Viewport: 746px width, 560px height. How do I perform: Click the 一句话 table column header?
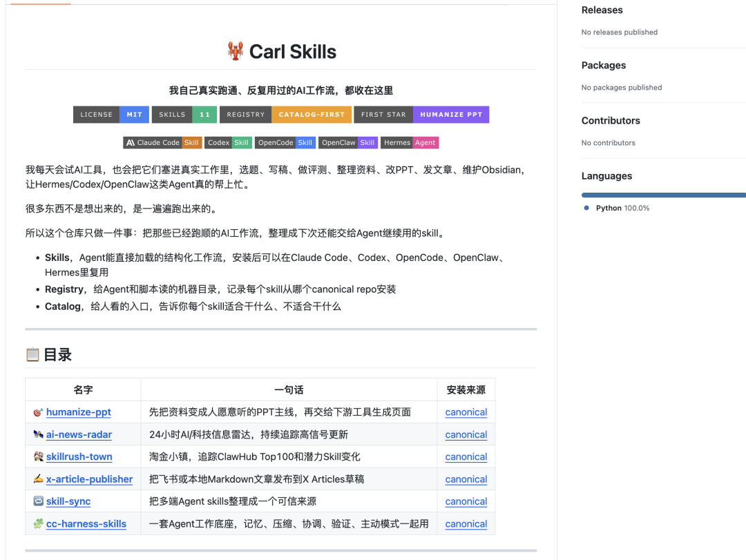289,389
